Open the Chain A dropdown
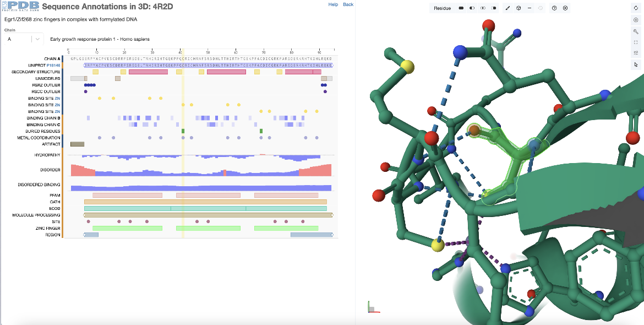This screenshot has width=644, height=325. coord(24,39)
